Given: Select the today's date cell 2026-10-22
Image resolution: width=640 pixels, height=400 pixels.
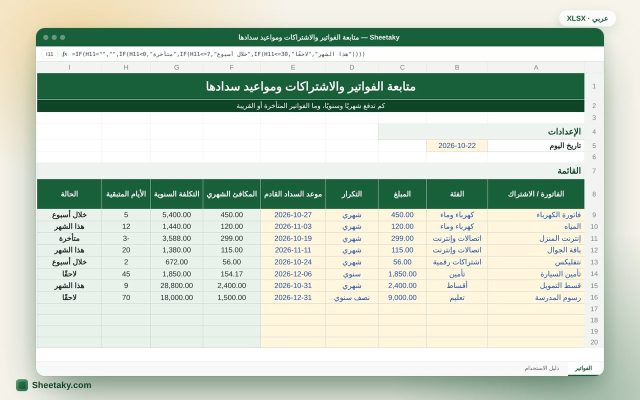Looking at the screenshot, I should coord(457,146).
